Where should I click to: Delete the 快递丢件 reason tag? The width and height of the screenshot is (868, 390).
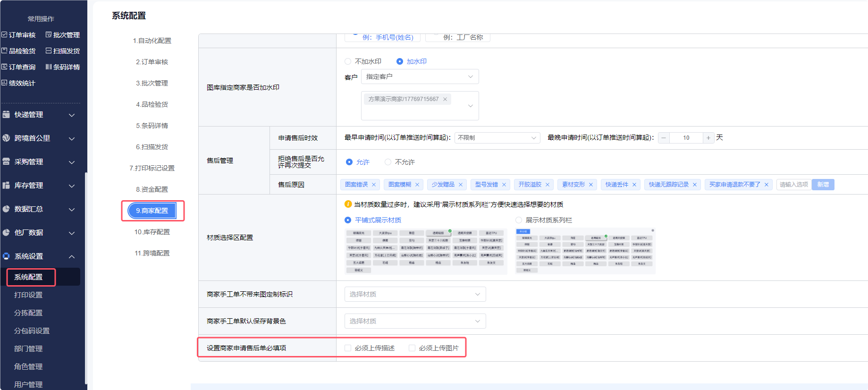[x=634, y=185]
